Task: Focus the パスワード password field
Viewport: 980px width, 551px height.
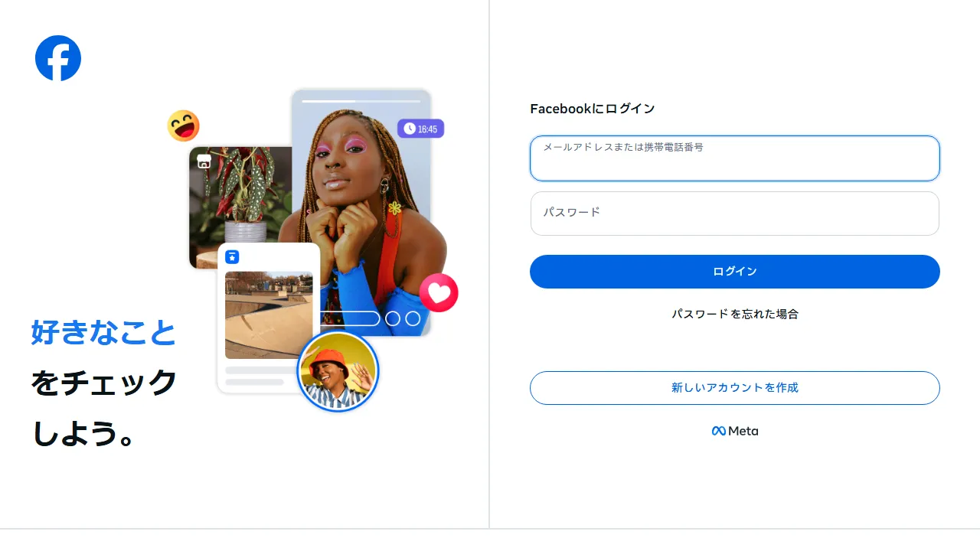Action: click(x=735, y=214)
